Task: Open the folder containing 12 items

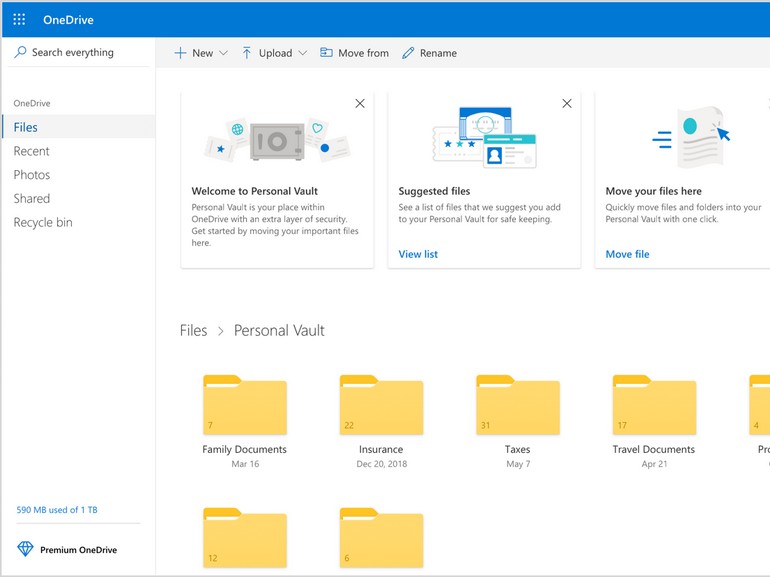Action: tap(245, 538)
